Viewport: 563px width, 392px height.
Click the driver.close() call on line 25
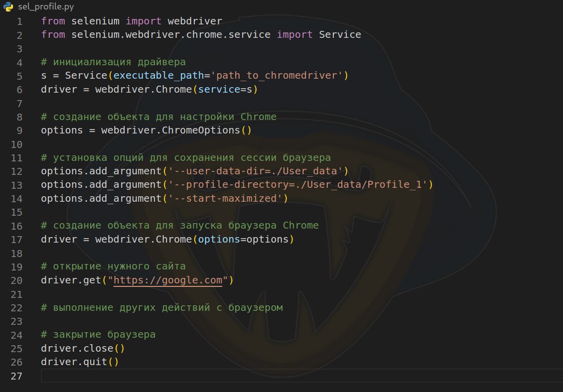click(82, 348)
